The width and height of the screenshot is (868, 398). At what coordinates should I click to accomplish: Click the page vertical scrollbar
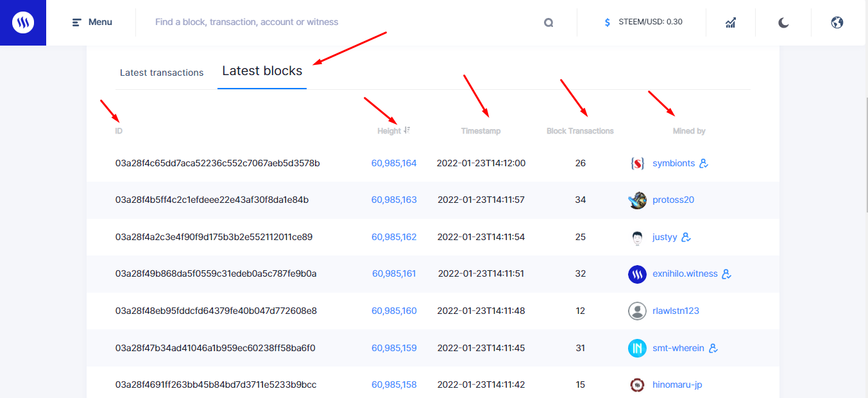pyautogui.click(x=865, y=154)
